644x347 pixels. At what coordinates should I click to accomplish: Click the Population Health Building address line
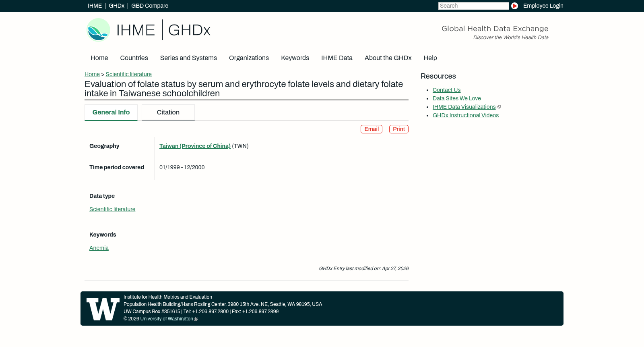(223, 304)
